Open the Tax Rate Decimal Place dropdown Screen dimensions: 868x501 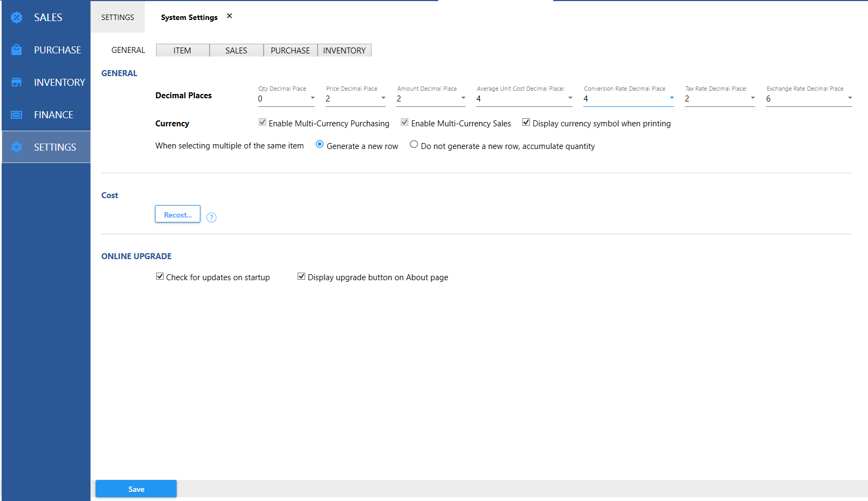click(752, 98)
